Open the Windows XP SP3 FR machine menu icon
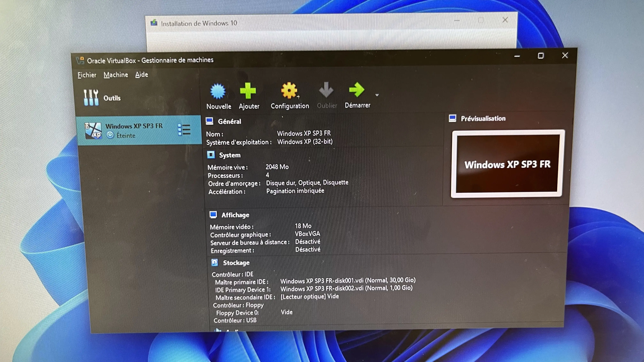644x362 pixels. 184,130
